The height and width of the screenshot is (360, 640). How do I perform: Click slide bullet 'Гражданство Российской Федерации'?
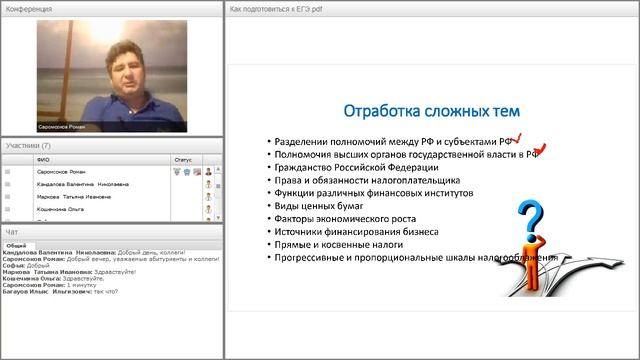click(x=356, y=167)
